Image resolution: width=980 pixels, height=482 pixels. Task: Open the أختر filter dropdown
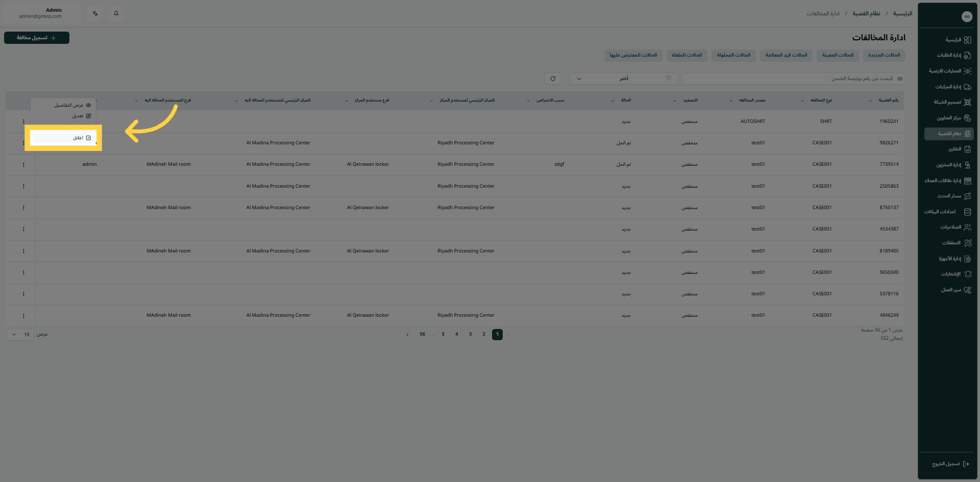coord(624,79)
